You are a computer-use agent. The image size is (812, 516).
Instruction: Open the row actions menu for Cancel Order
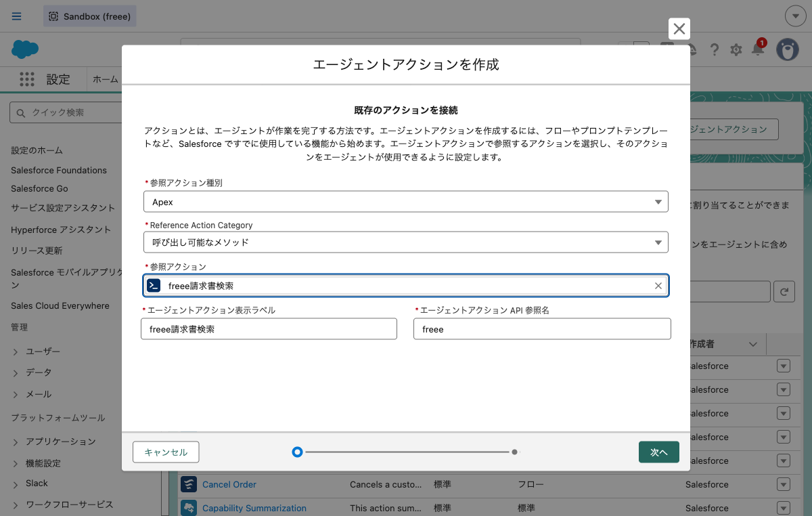click(x=783, y=484)
